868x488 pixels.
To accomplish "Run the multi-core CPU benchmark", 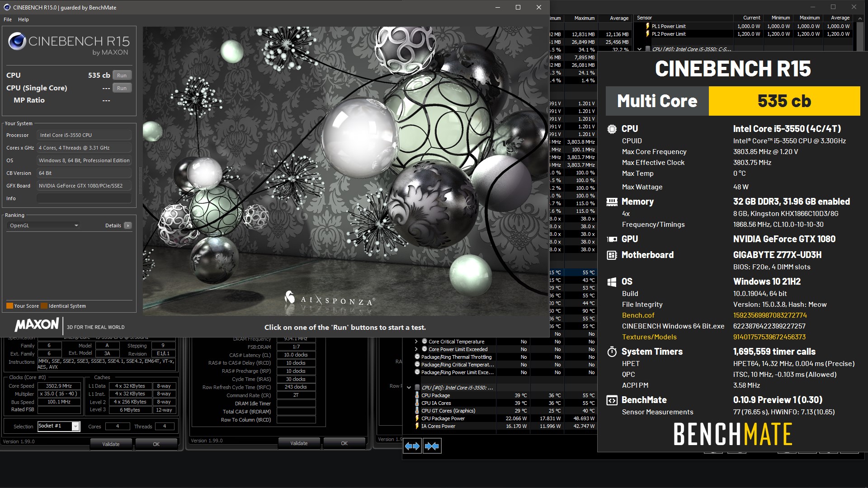I will pyautogui.click(x=122, y=75).
